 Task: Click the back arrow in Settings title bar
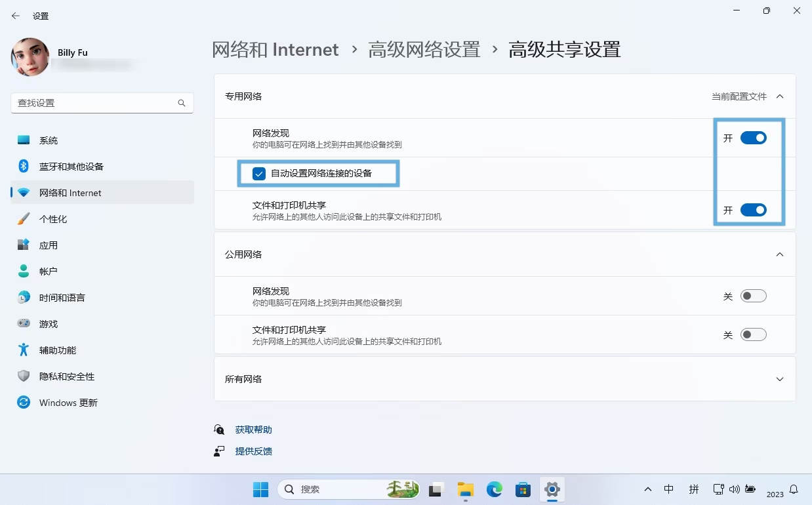tap(16, 16)
